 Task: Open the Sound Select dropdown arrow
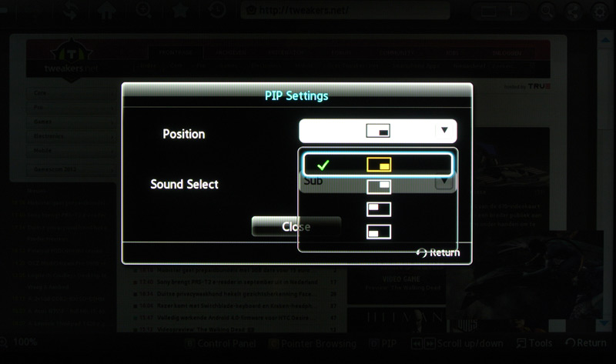tap(444, 181)
